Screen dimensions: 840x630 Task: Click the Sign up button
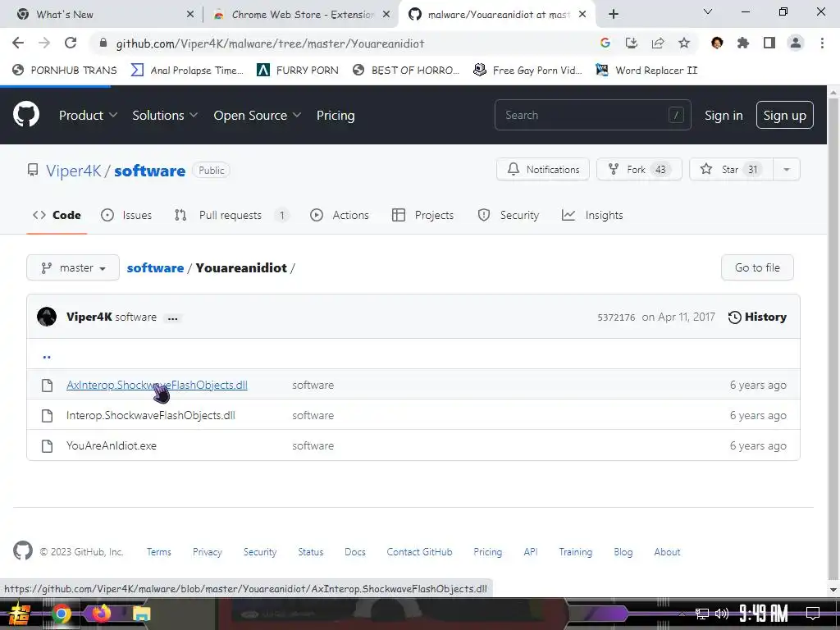tap(785, 115)
